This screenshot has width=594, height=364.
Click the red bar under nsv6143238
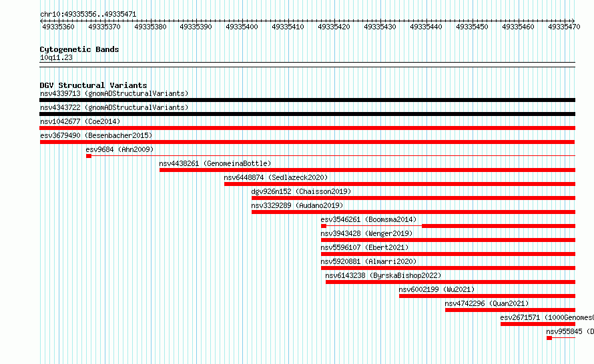point(451,282)
